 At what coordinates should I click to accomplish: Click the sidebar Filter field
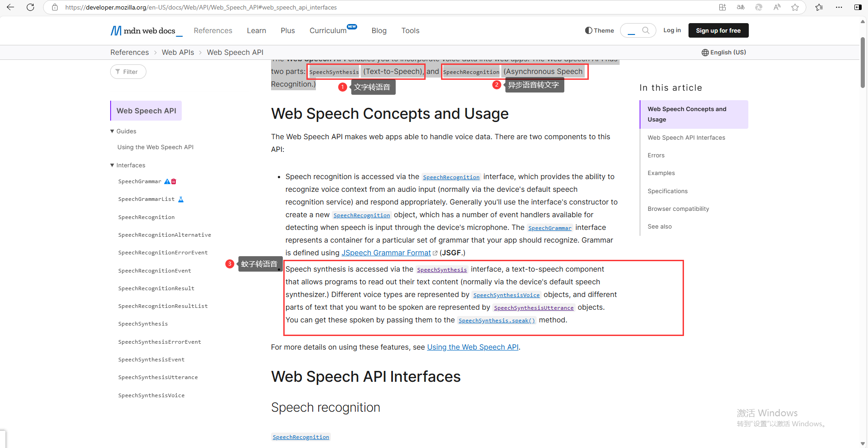click(128, 72)
